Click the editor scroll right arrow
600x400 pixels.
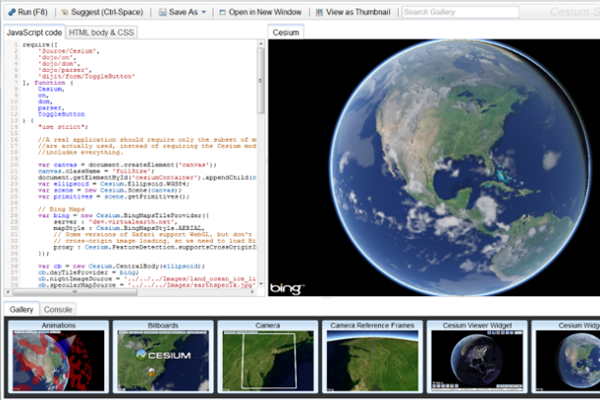(253, 292)
